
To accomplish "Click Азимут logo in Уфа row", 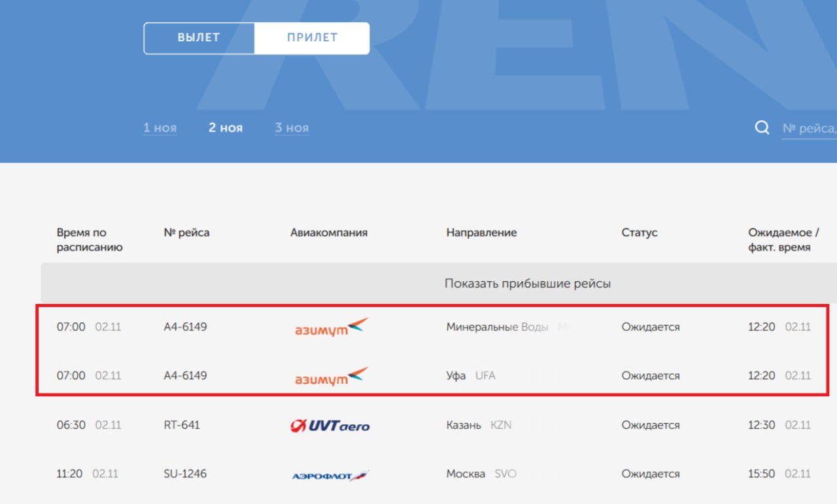I will pos(332,376).
